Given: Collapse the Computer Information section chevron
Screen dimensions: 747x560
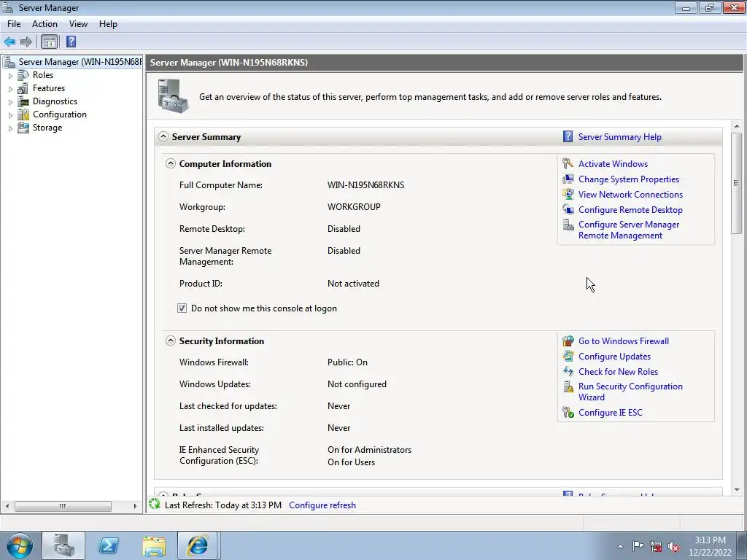Looking at the screenshot, I should [x=170, y=163].
